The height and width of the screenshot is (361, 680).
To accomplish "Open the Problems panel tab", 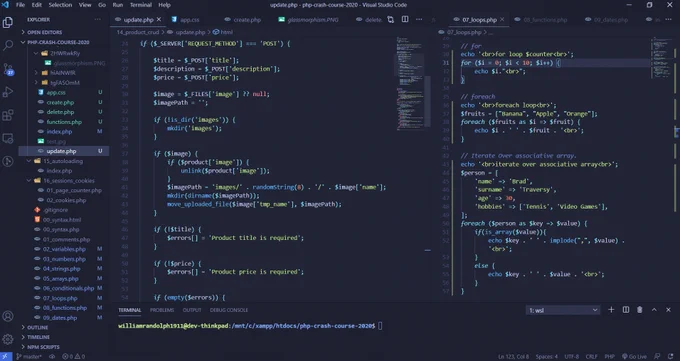I will [162, 310].
